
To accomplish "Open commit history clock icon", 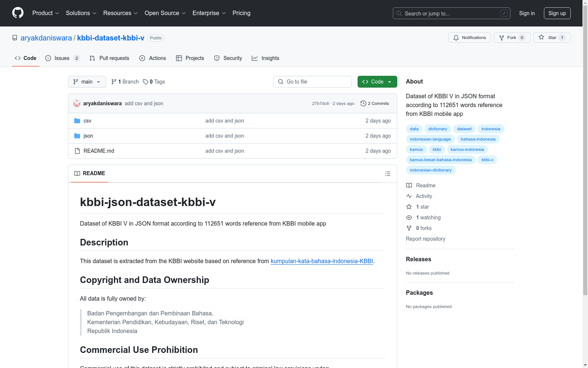I will point(363,103).
